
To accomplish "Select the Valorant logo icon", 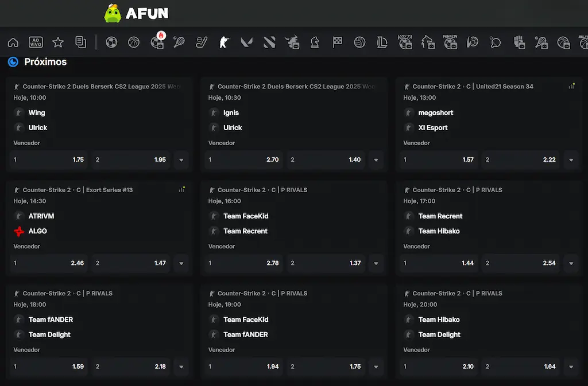I will [x=246, y=42].
